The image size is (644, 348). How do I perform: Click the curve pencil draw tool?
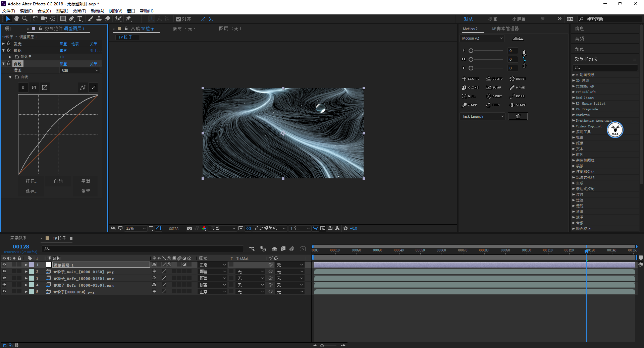[93, 88]
